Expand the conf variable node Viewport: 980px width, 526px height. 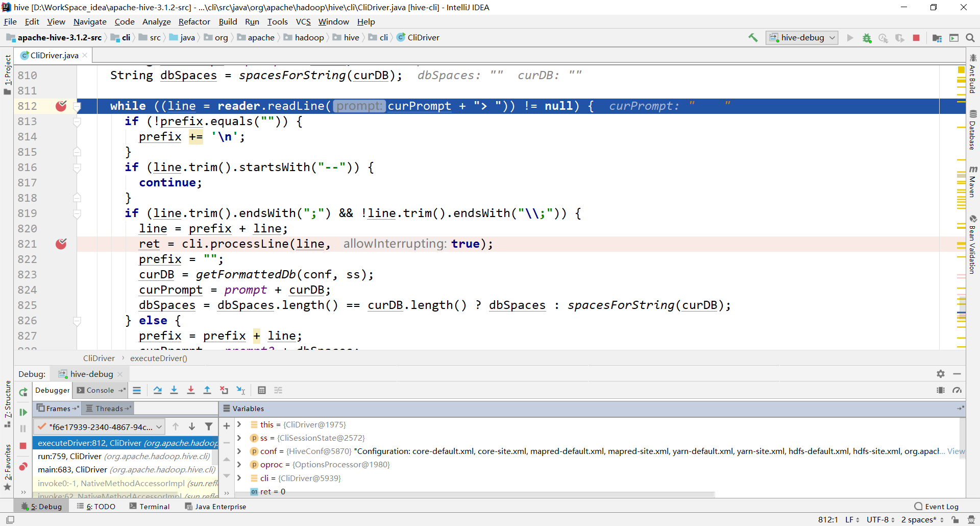239,451
